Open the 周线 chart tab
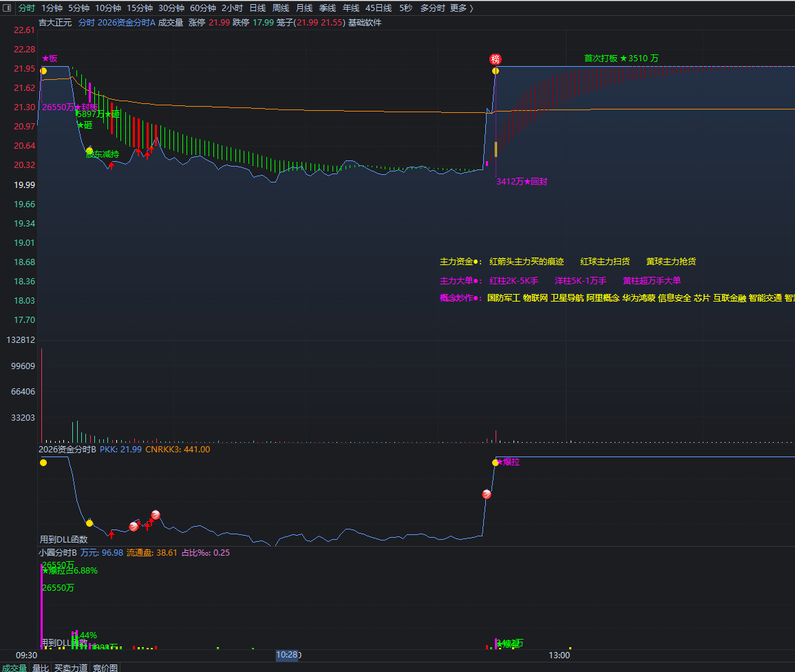Screen dimensions: 795x672 281,8
